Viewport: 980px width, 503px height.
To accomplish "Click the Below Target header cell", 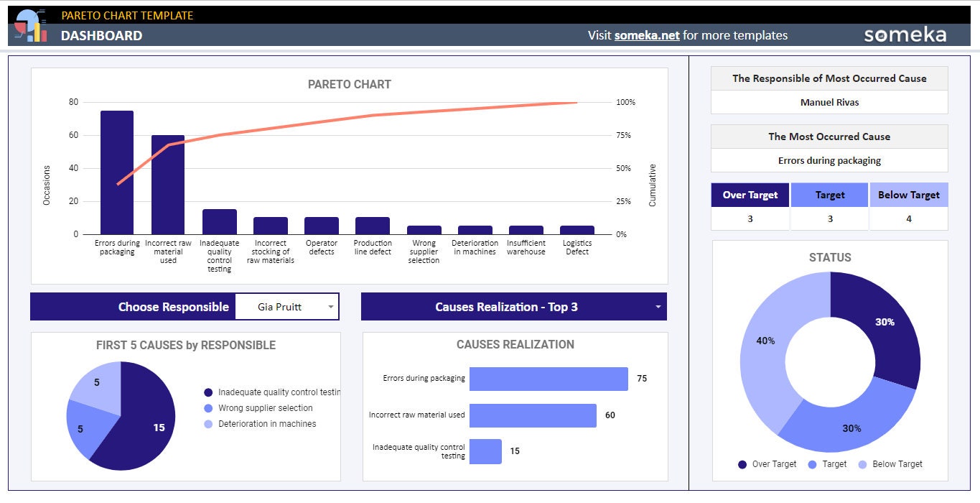I will [909, 194].
